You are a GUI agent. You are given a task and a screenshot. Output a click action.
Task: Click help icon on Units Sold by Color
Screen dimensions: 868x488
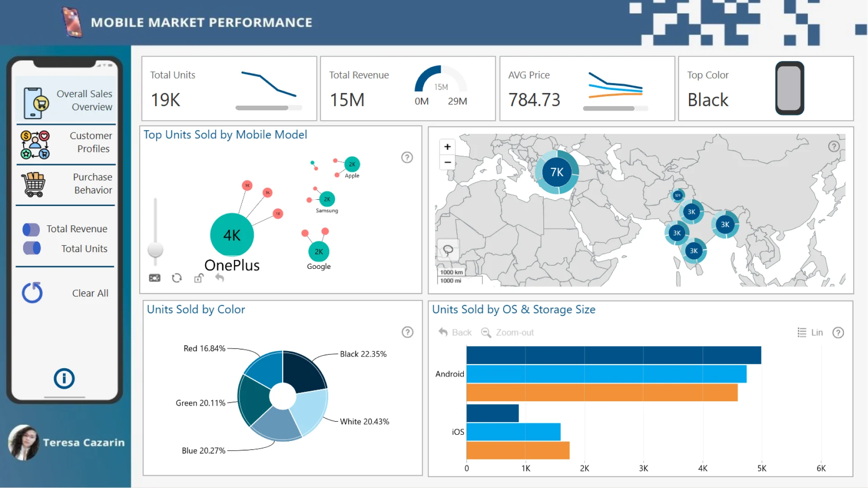(407, 333)
